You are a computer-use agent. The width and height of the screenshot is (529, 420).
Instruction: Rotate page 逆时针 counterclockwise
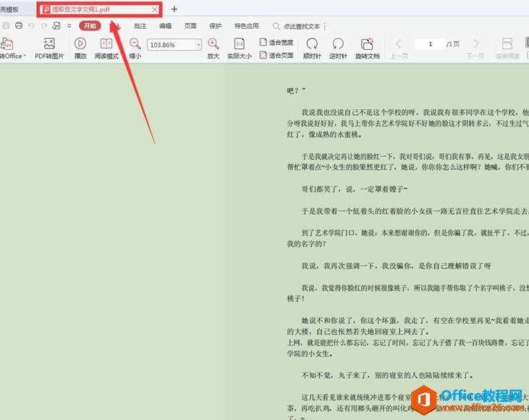coord(338,48)
